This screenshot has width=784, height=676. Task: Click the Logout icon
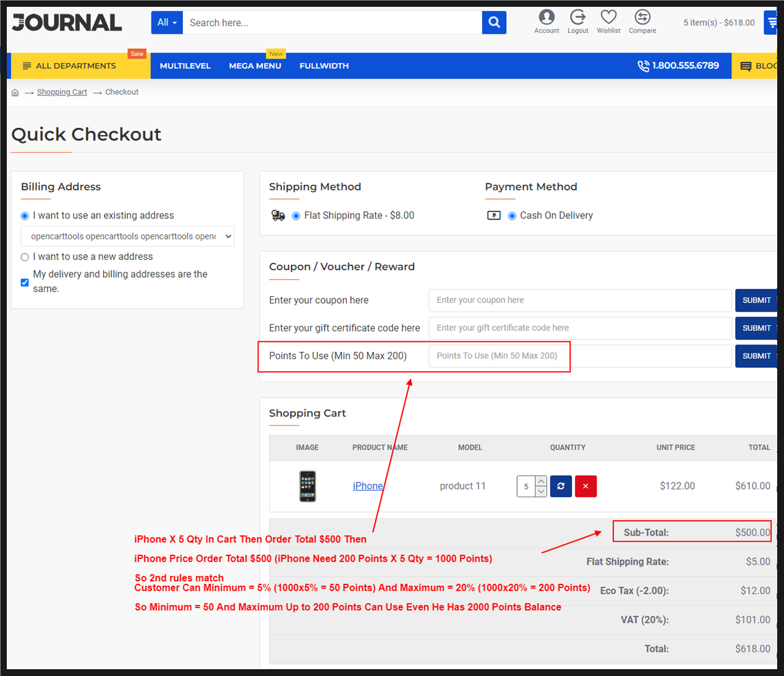577,17
